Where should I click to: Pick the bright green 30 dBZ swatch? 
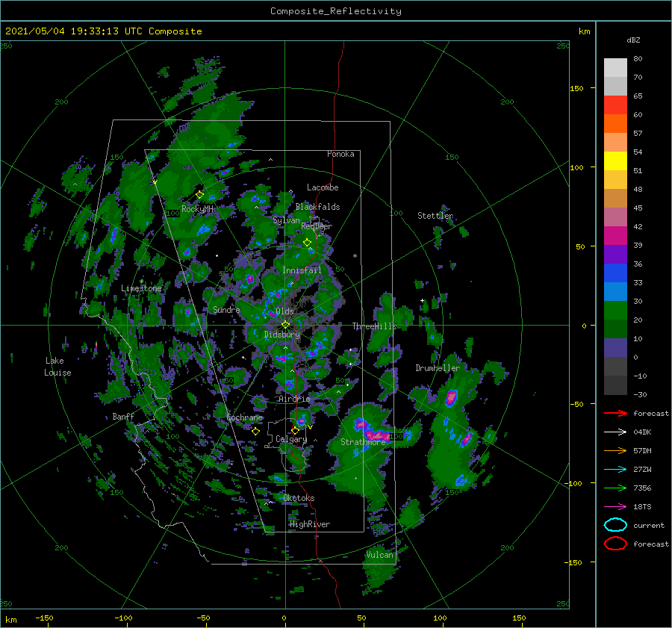click(615, 311)
